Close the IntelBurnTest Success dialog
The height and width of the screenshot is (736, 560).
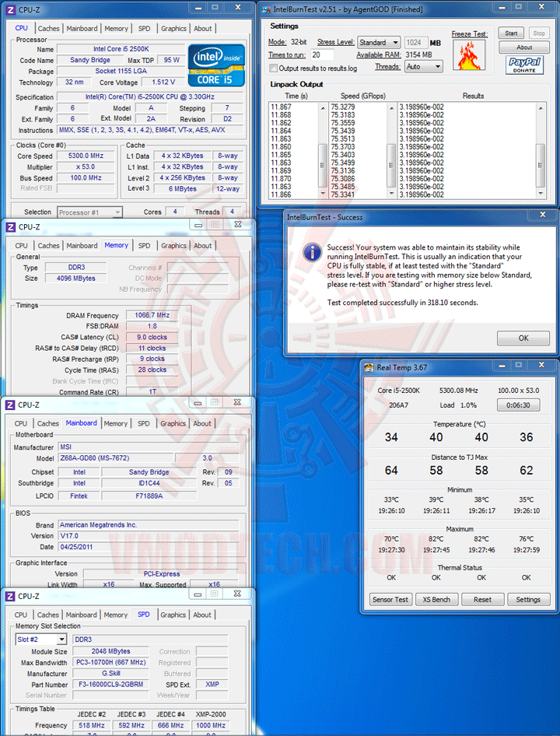pos(543,215)
